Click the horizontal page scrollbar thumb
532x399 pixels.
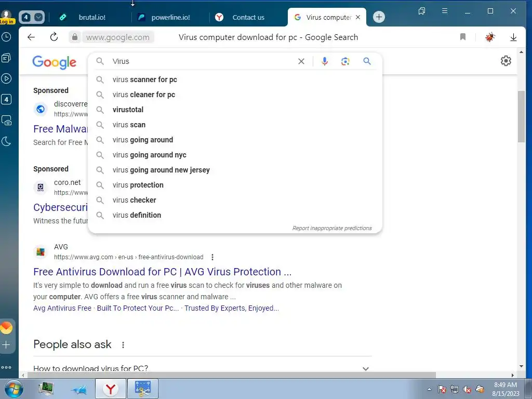pos(231,375)
